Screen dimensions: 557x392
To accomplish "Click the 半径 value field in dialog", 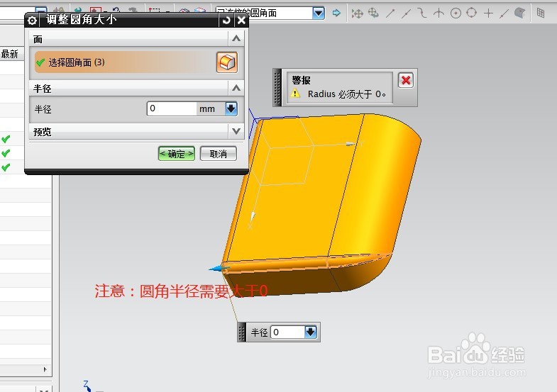I will [x=172, y=108].
